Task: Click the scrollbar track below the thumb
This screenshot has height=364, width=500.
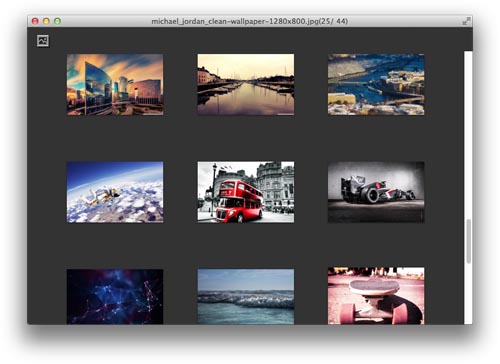Action: [x=468, y=293]
